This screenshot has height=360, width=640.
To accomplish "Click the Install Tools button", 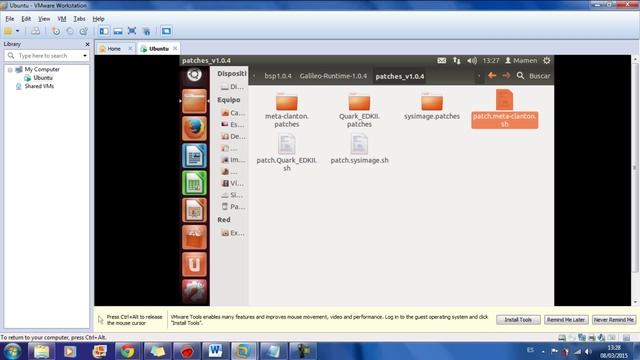I will coord(518,320).
